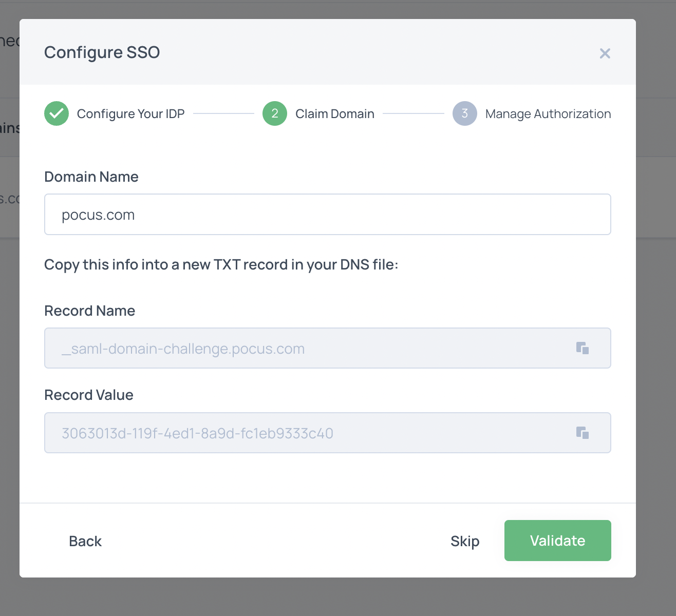
Task: Click the Record Name label
Action: point(90,311)
